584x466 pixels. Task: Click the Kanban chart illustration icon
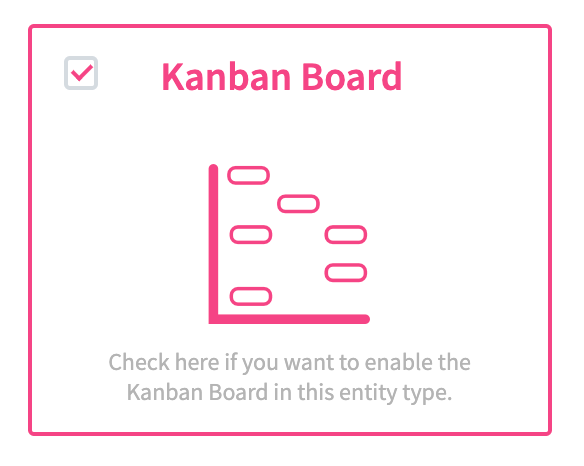point(289,244)
